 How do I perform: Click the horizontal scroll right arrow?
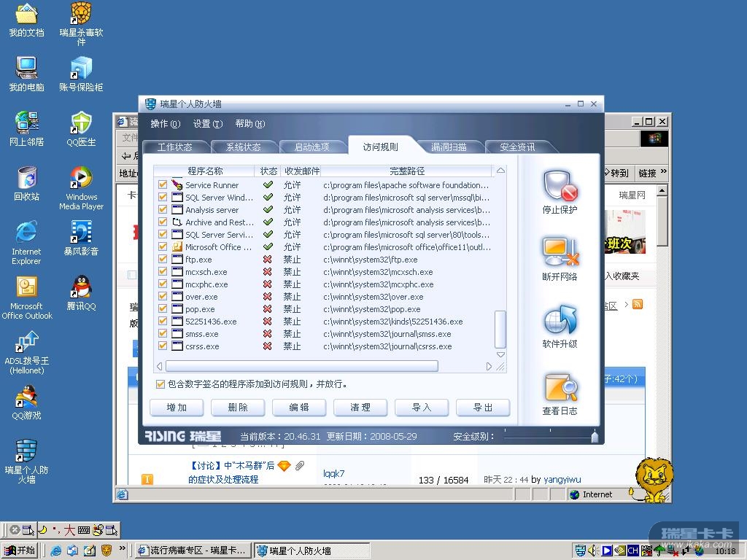tap(489, 366)
